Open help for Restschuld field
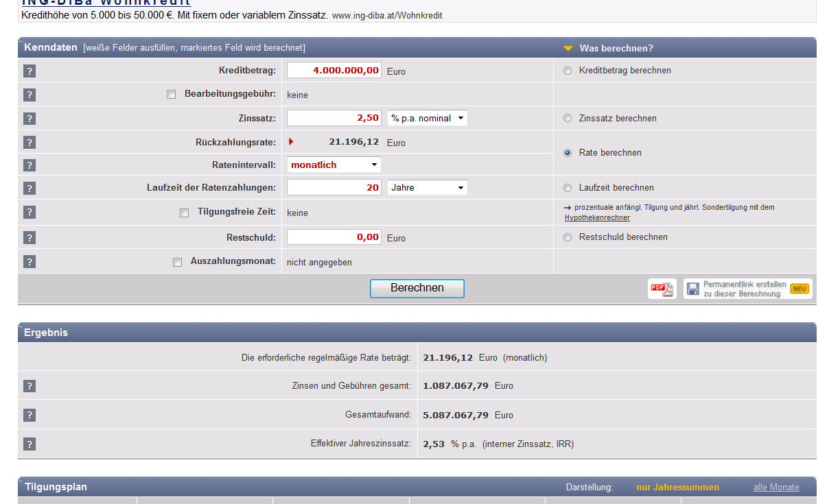829x504 pixels. coord(29,237)
